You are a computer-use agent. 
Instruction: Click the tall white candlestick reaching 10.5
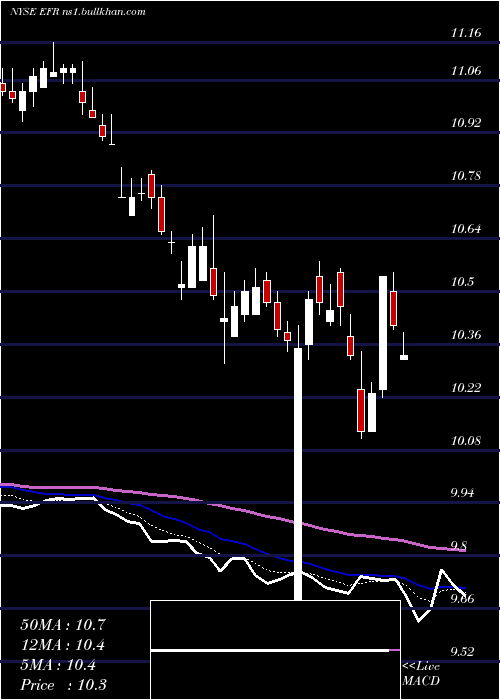pyautogui.click(x=383, y=333)
